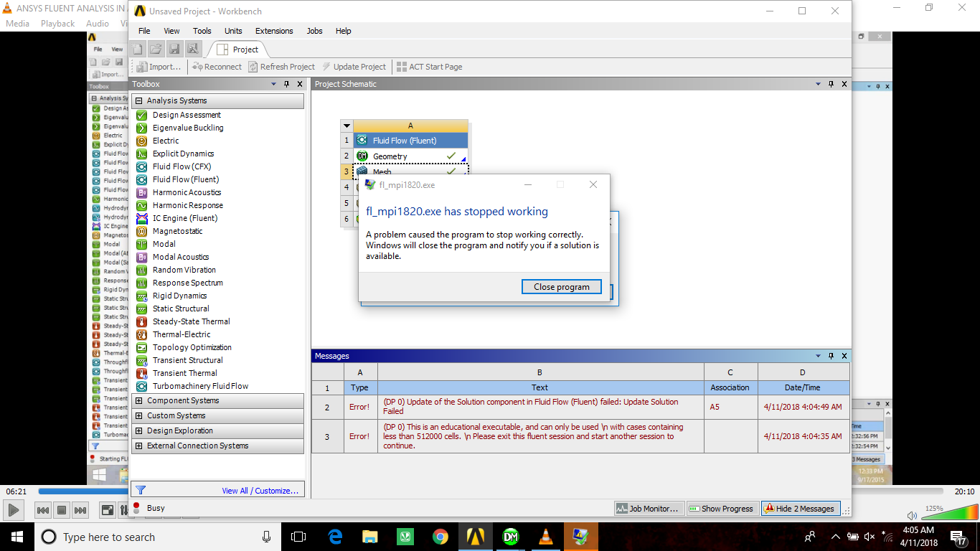The width and height of the screenshot is (980, 551).
Task: Select Random Vibration icon
Action: pyautogui.click(x=141, y=270)
